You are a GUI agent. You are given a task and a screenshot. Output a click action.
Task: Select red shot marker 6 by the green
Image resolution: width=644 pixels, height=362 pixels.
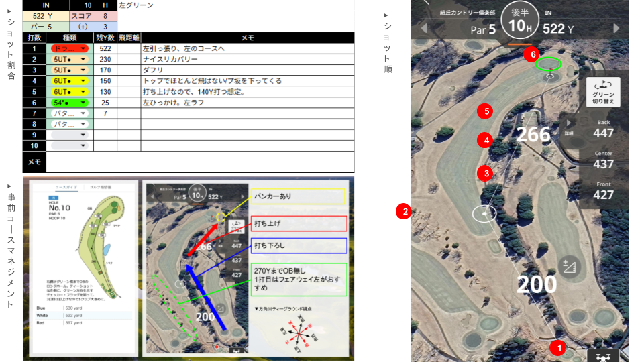point(534,53)
